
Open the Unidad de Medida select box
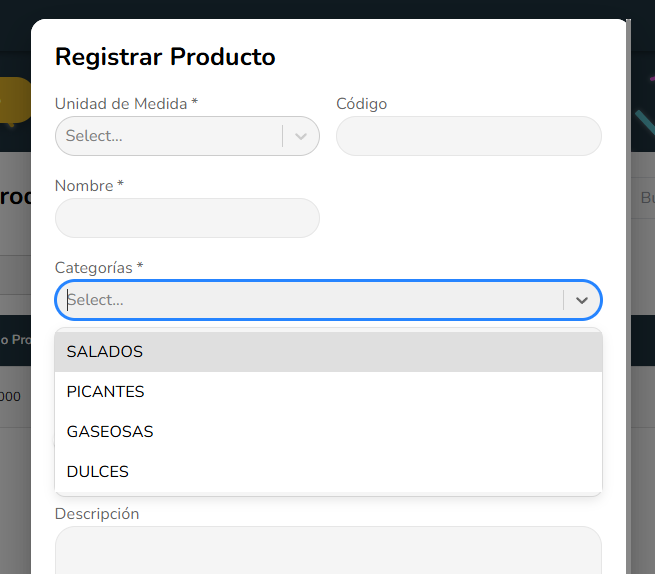170,136
